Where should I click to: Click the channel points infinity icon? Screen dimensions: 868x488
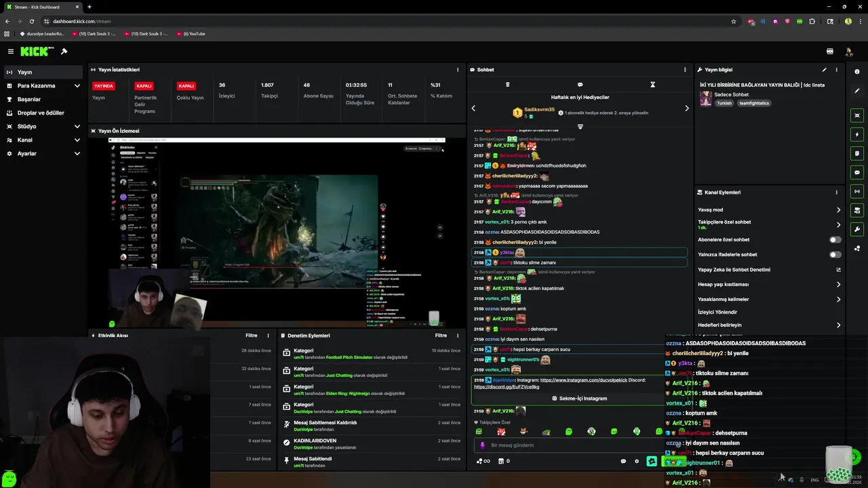484,462
